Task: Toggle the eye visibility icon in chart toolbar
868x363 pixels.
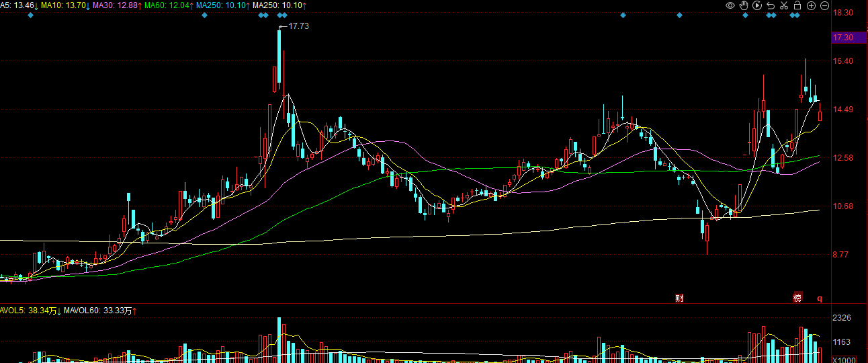Action: (x=730, y=5)
